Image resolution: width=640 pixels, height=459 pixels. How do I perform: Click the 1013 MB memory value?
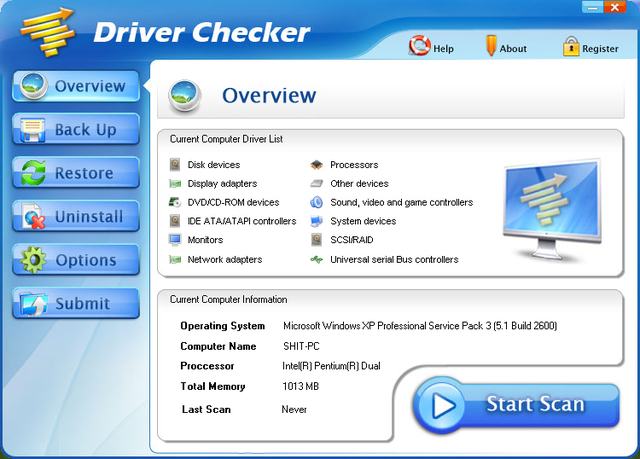click(301, 386)
